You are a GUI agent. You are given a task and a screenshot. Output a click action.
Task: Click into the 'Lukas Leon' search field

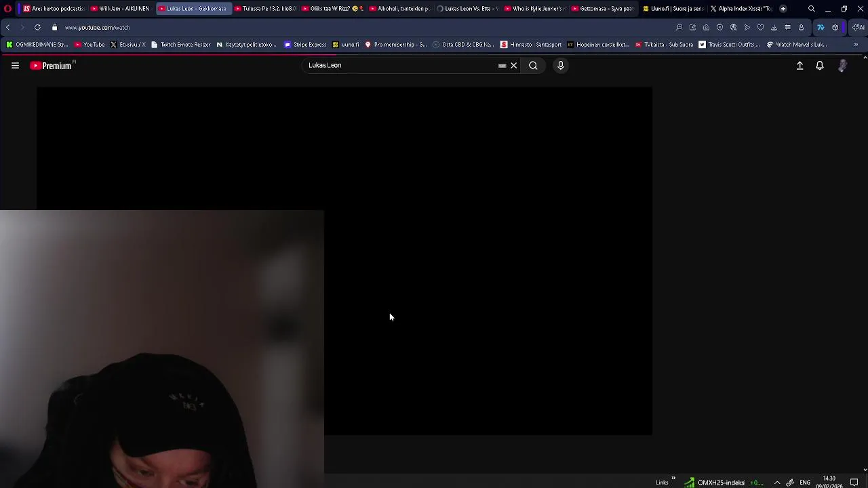click(x=400, y=66)
